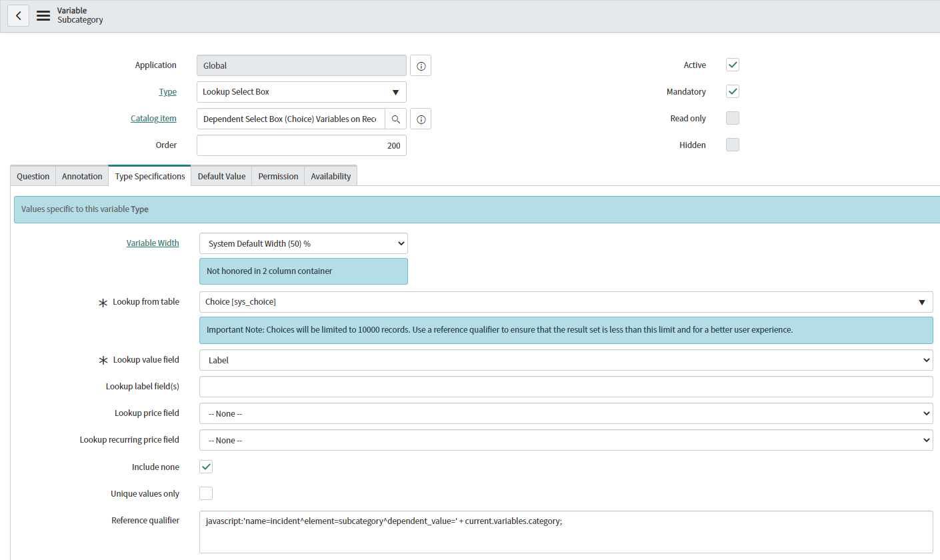
Task: Focus the Catalog item text field
Action: (291, 119)
